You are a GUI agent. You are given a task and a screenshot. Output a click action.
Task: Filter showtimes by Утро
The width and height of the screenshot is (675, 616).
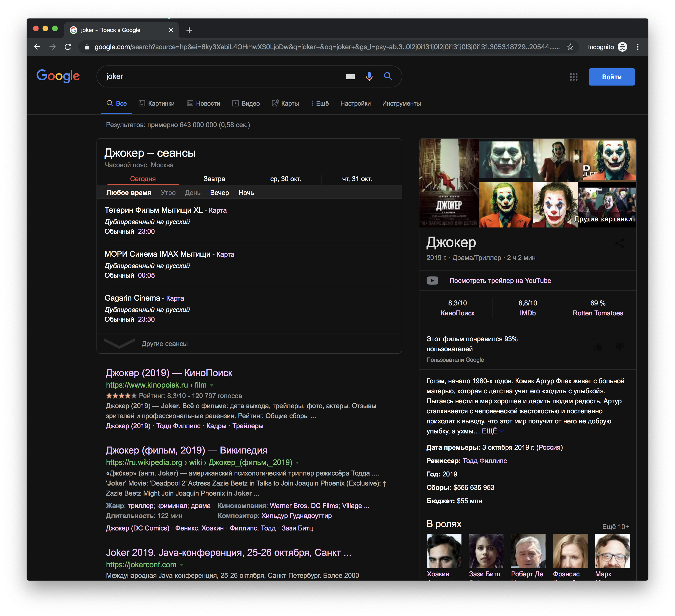tap(168, 193)
